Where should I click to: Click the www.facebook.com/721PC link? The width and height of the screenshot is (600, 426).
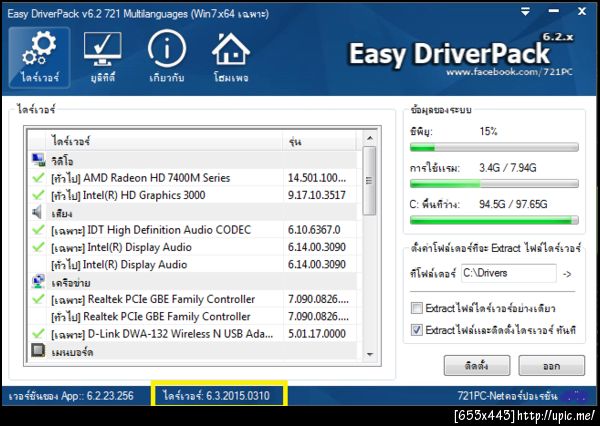pos(509,72)
